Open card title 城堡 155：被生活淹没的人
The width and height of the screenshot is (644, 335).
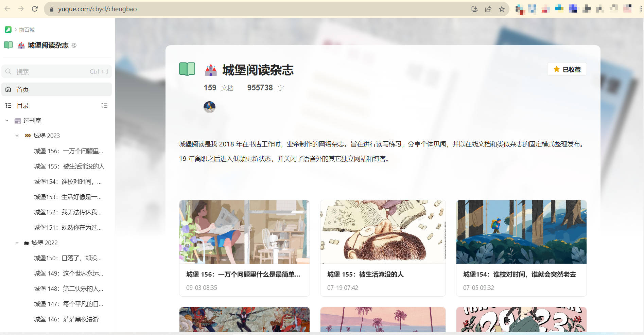click(x=365, y=275)
